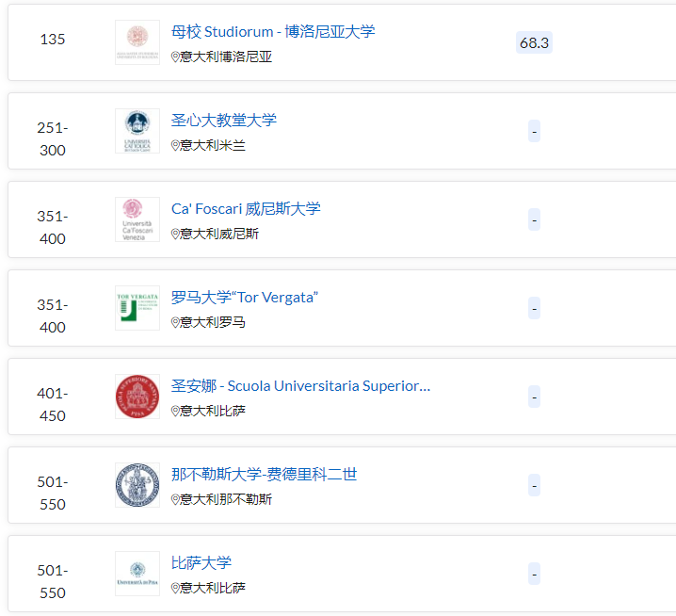Screen dimensions: 676x616
Task: Click the University of Bologna logo thumbnail
Action: [x=137, y=42]
